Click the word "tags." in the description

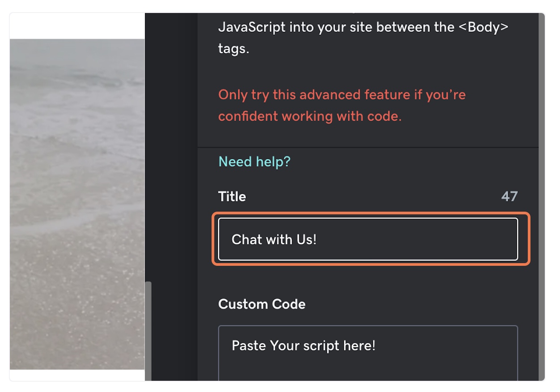(x=233, y=48)
